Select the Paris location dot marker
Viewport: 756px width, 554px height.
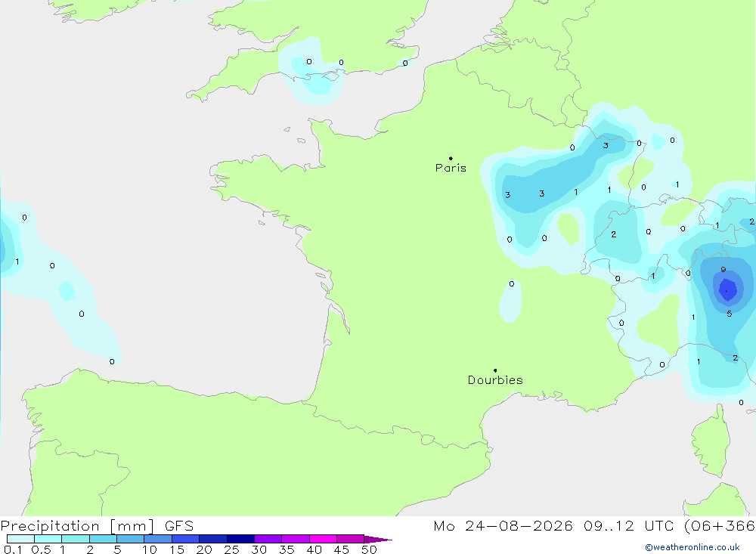pyautogui.click(x=451, y=158)
